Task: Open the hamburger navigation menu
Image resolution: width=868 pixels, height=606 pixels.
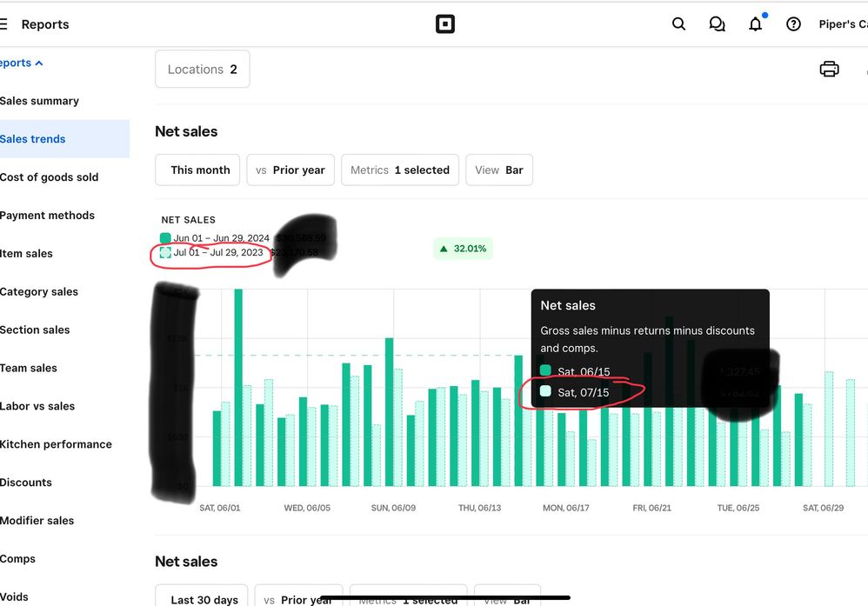Action: (4, 24)
